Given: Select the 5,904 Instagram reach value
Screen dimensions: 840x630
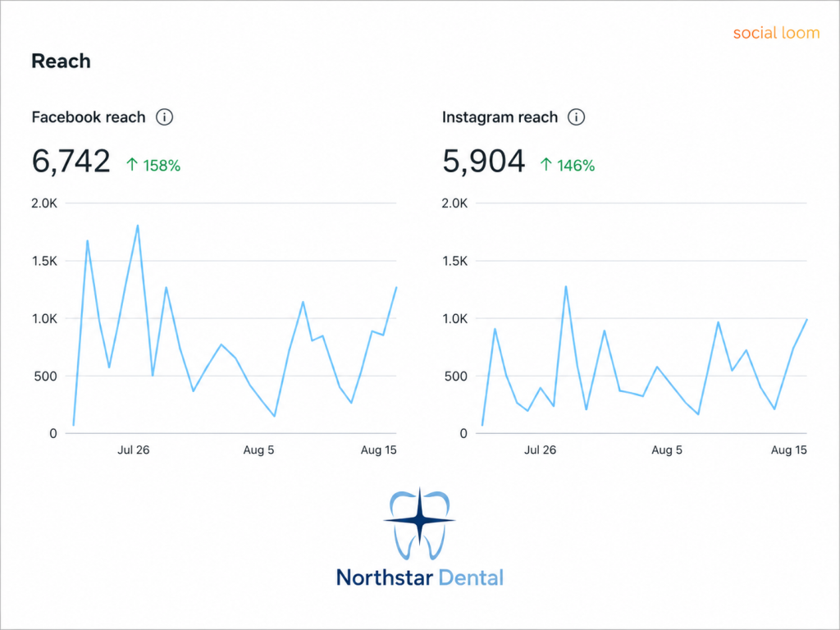Looking at the screenshot, I should coord(483,162).
